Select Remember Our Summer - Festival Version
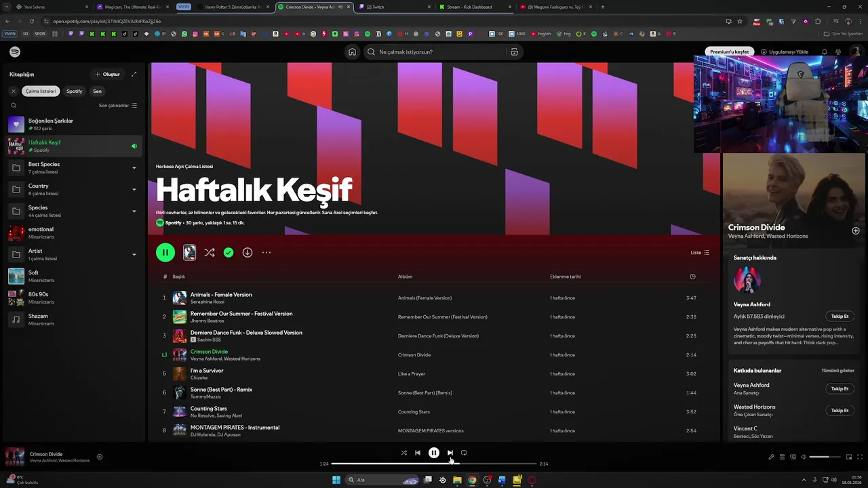Screen dimensions: 868x488 point(434,317)
